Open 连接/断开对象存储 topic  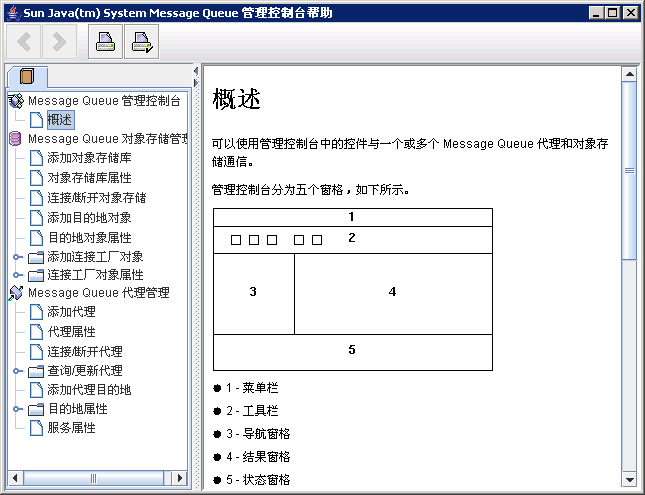tap(97, 198)
